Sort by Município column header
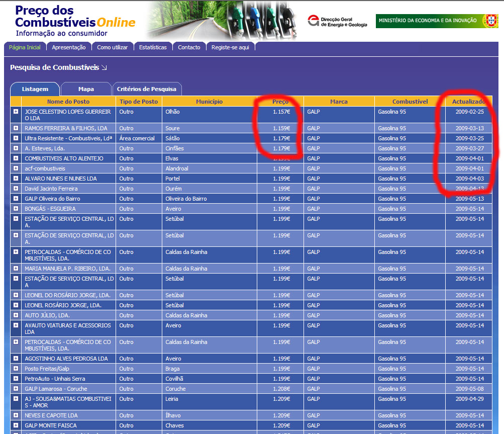Viewport: 504px width, 434px height. (x=209, y=102)
